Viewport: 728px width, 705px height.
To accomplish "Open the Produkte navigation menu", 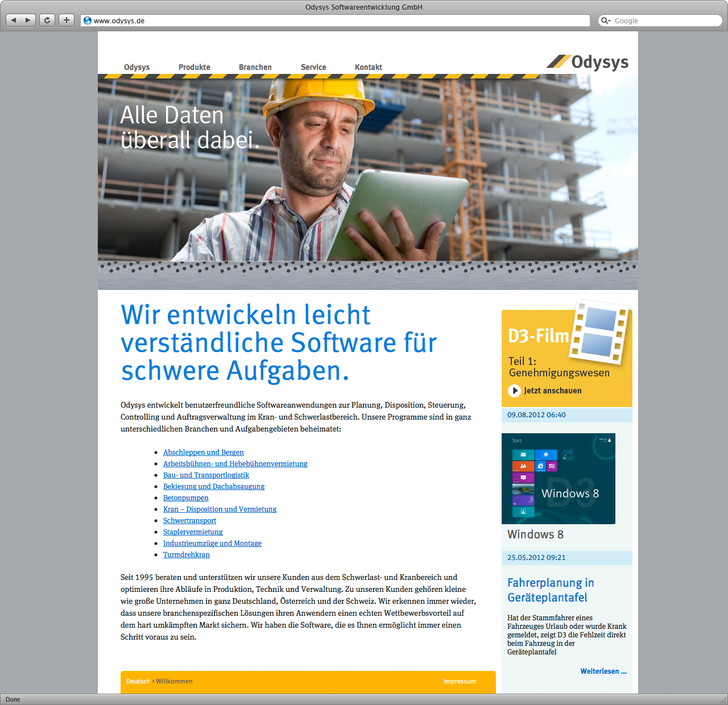I will tap(194, 67).
